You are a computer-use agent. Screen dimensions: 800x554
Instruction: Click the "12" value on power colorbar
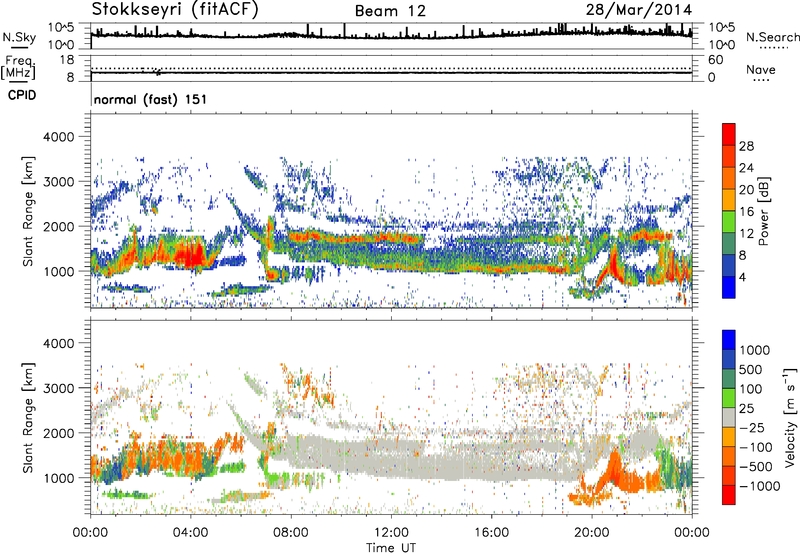pyautogui.click(x=746, y=234)
